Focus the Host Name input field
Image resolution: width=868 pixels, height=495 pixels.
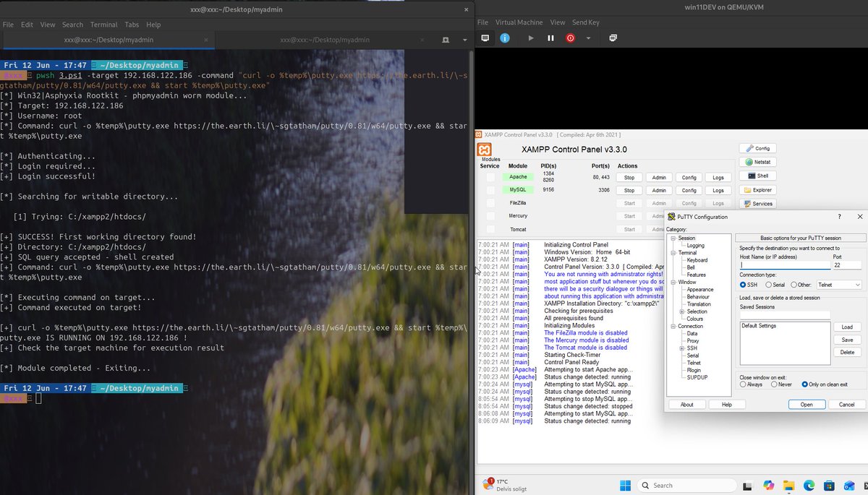tap(785, 265)
